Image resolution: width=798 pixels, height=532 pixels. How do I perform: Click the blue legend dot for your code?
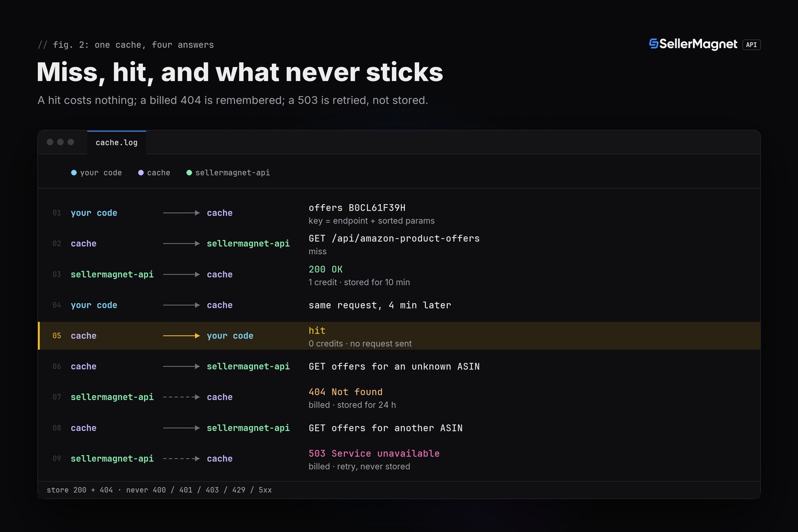(x=74, y=172)
